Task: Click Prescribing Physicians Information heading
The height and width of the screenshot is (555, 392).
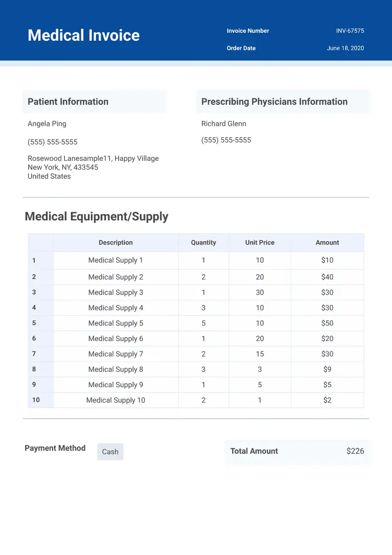Action: (274, 102)
